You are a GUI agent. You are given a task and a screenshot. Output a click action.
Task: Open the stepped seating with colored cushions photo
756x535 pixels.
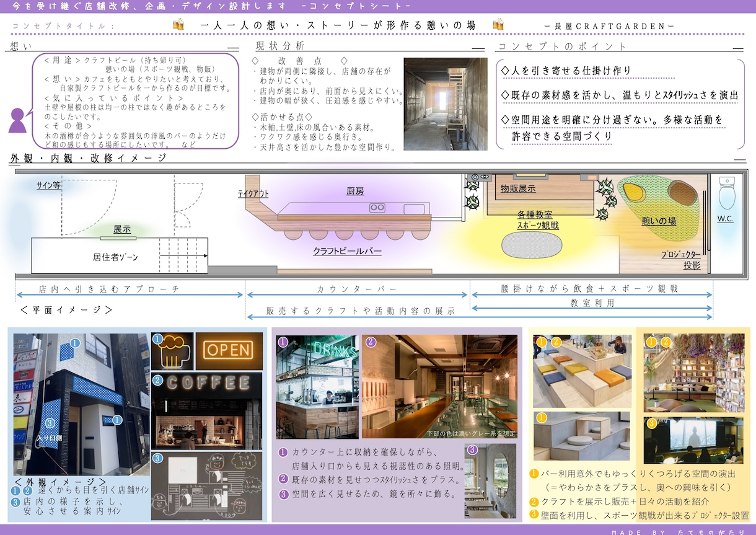(x=582, y=371)
